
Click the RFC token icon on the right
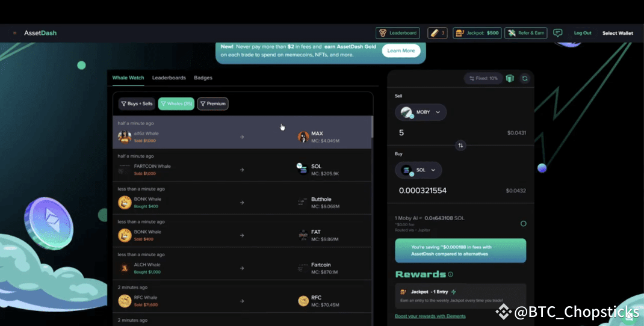(x=303, y=301)
